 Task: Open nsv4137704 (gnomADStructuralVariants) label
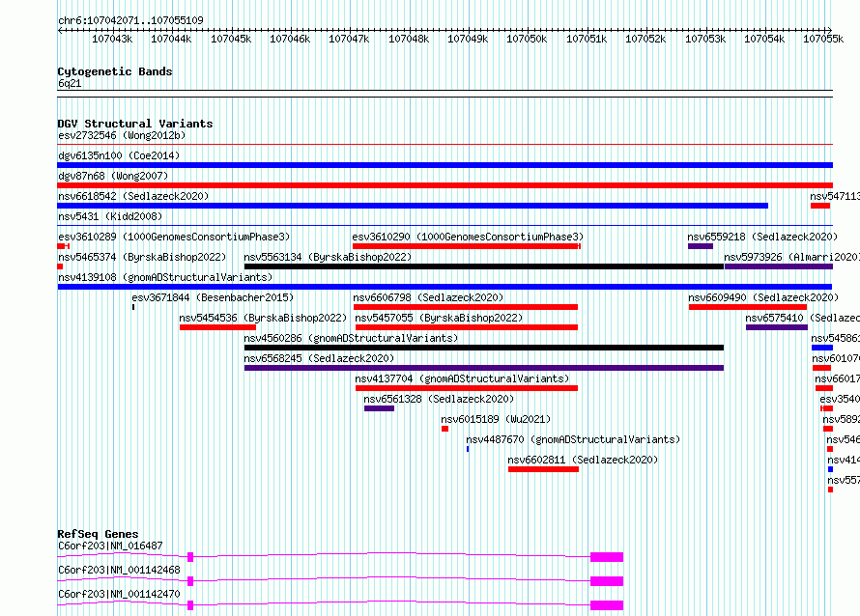pyautogui.click(x=462, y=378)
